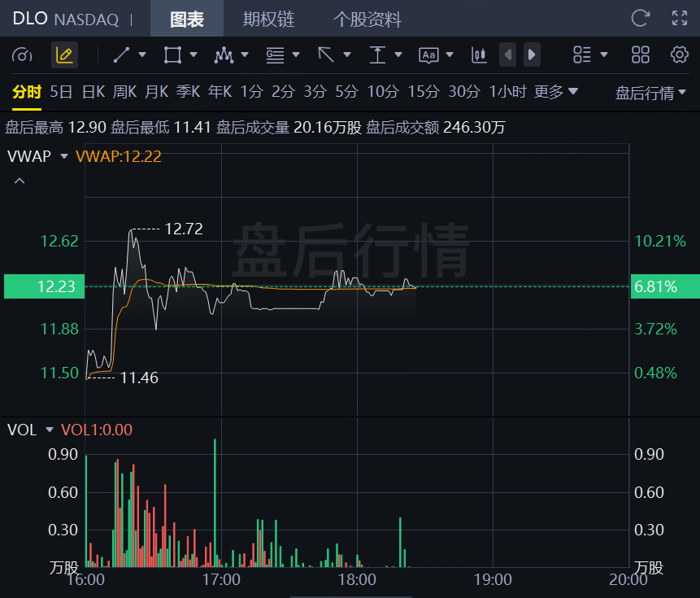Select the rectangle shape tool

point(172,55)
